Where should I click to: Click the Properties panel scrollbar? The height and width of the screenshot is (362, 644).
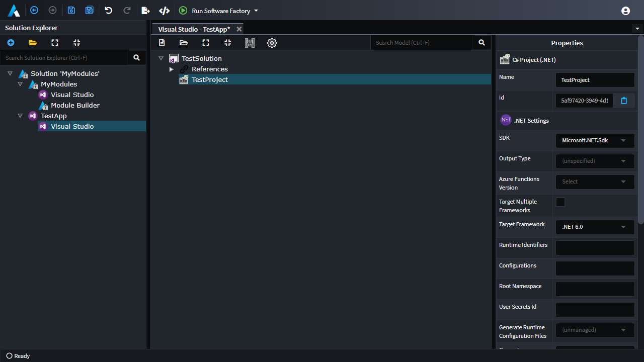click(640, 130)
